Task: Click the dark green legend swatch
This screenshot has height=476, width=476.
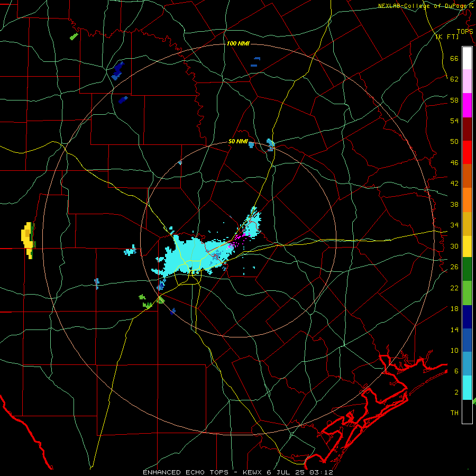Action: tap(467, 269)
